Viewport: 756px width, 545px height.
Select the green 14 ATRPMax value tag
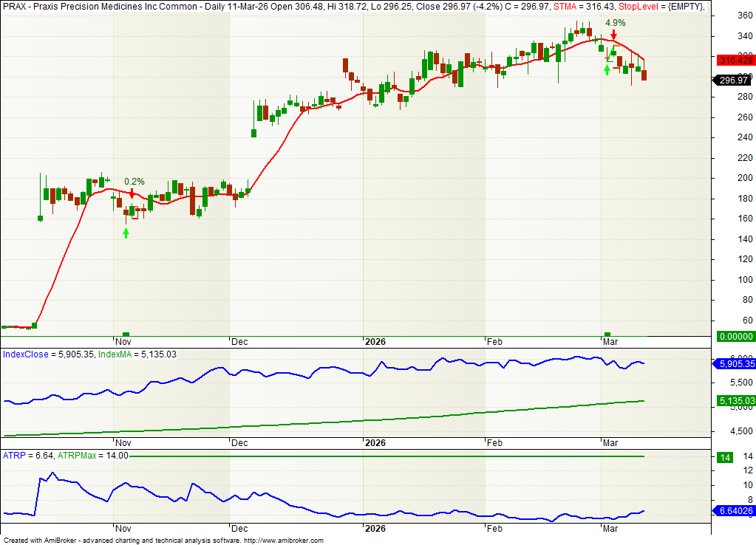(725, 457)
